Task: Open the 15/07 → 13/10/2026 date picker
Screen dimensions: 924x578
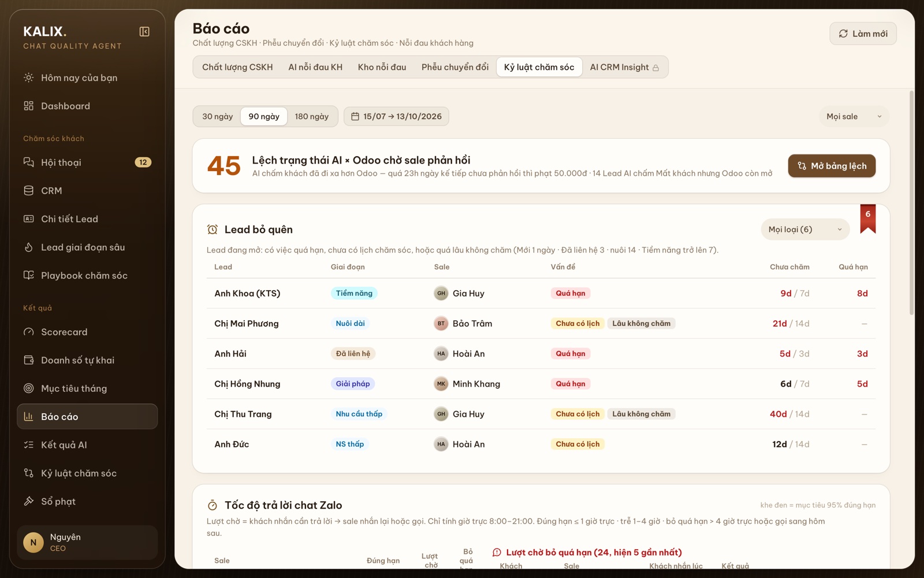Action: click(396, 116)
